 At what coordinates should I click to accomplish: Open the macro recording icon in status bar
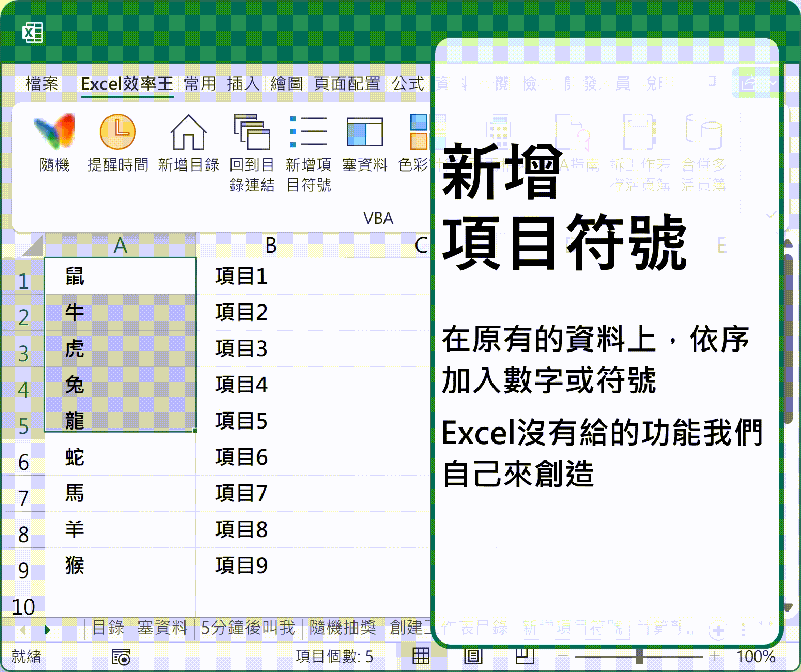121,657
